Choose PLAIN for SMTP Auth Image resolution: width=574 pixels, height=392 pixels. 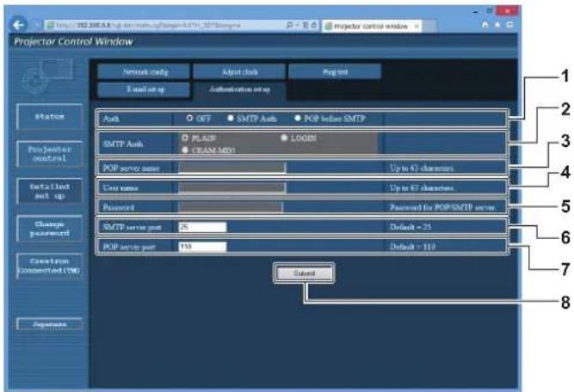[x=185, y=138]
